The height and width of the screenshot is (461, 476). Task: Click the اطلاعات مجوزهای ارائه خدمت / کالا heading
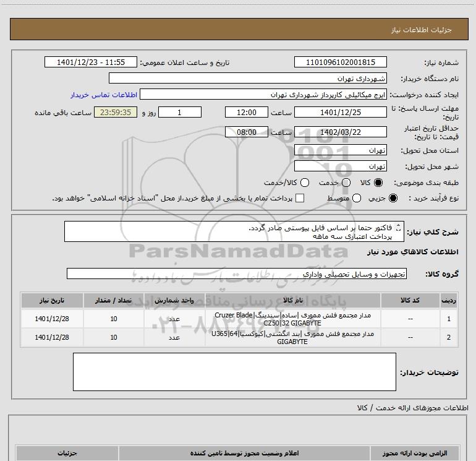click(412, 408)
